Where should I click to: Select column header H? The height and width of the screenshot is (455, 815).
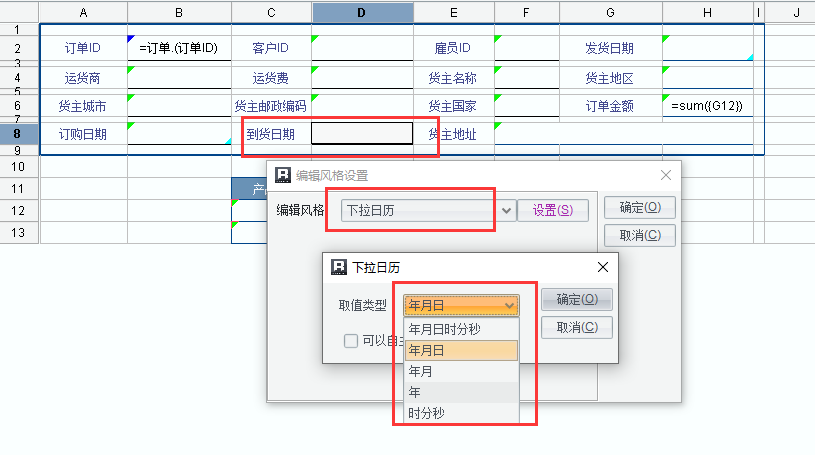[x=707, y=12]
